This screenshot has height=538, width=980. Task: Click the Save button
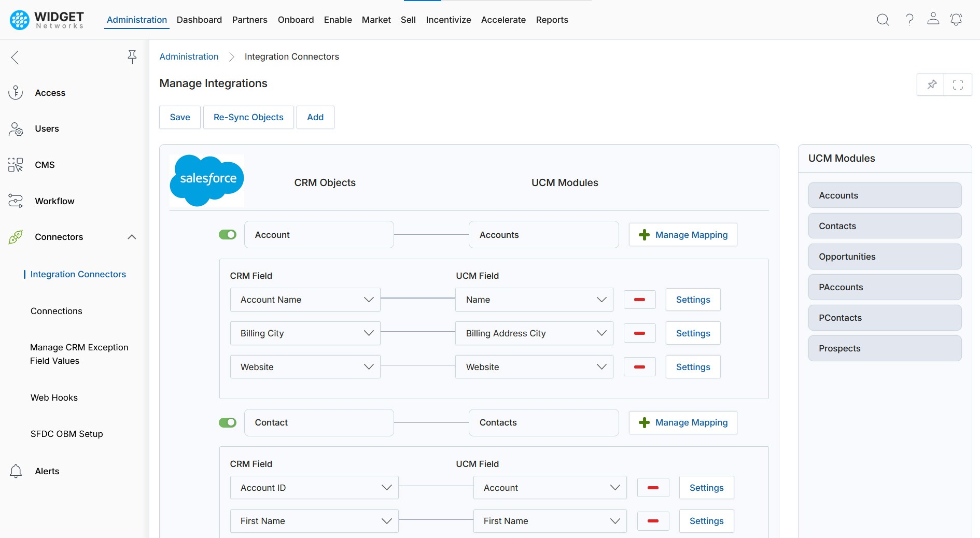tap(180, 117)
